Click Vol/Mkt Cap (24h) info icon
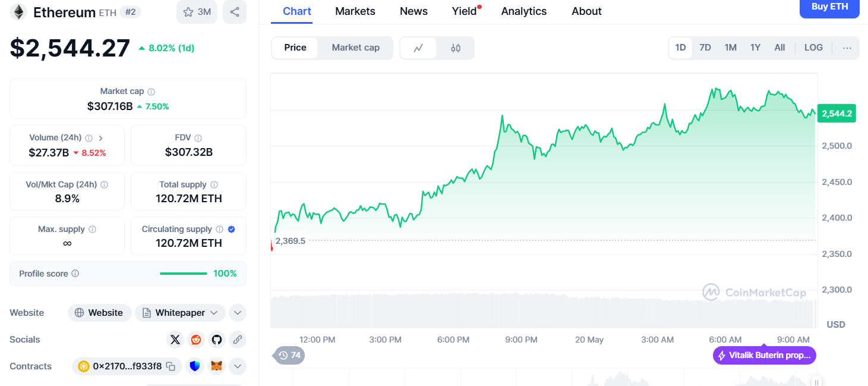 104,185
